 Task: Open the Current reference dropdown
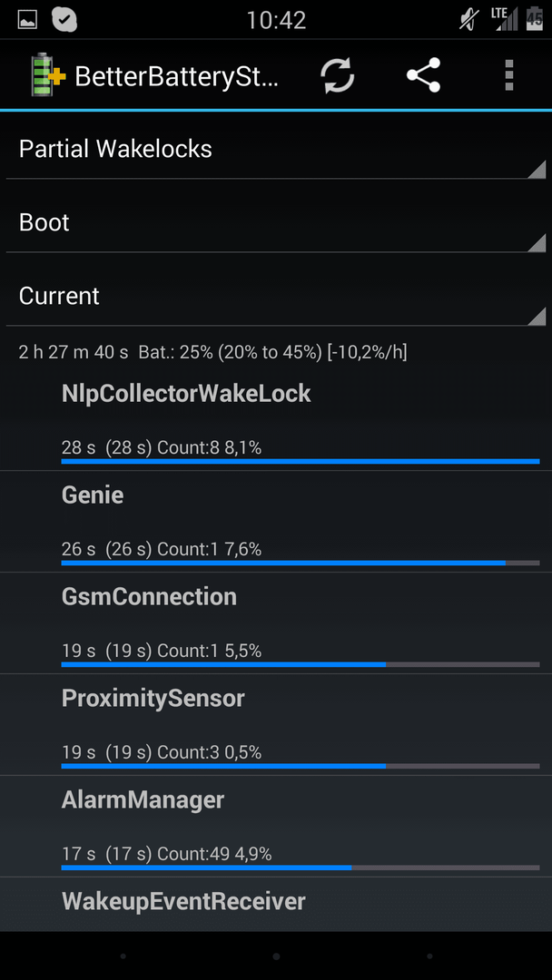(276, 296)
